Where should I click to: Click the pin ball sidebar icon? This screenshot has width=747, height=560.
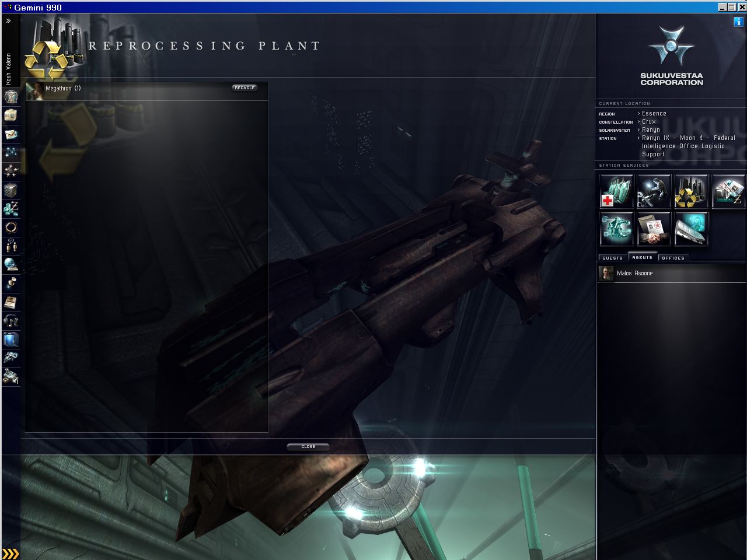point(11,283)
